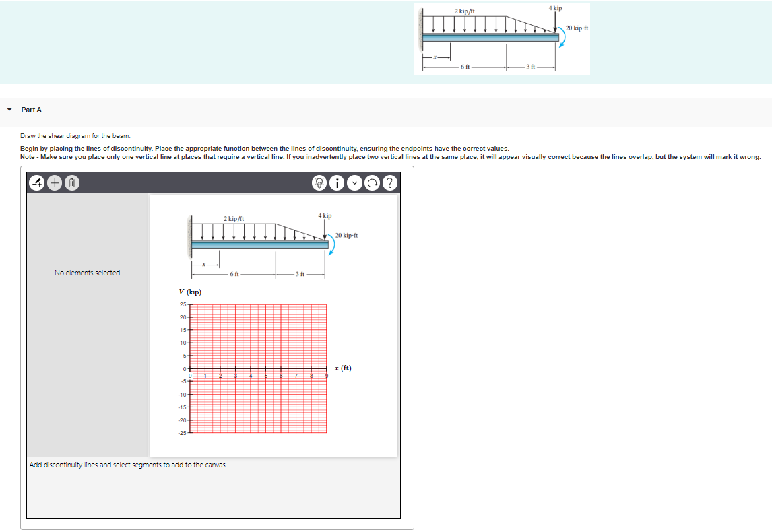
Task: Open the help question mark icon
Action: (x=389, y=182)
